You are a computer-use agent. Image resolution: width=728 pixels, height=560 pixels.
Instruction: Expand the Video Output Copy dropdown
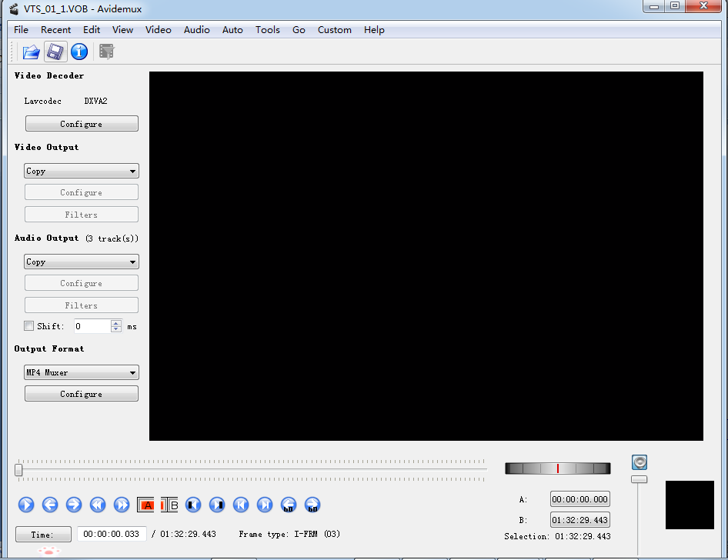coord(82,172)
